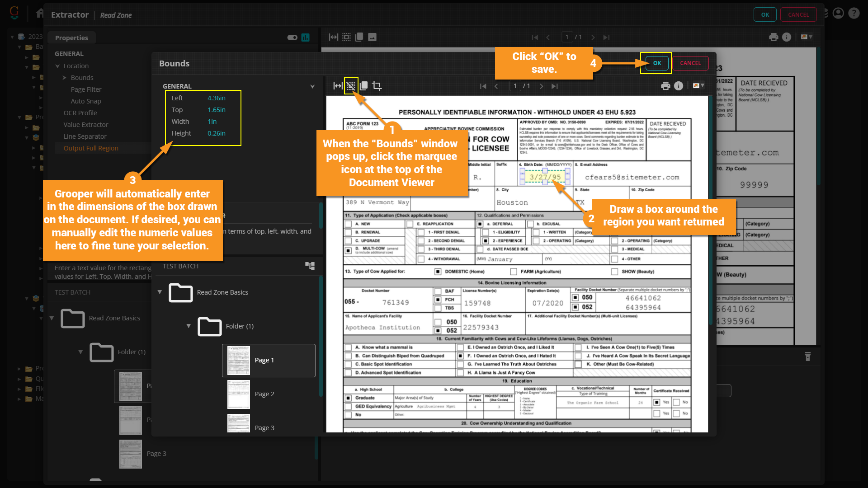Image resolution: width=868 pixels, height=488 pixels.
Task: Select Output Full Region property
Action: (x=91, y=148)
